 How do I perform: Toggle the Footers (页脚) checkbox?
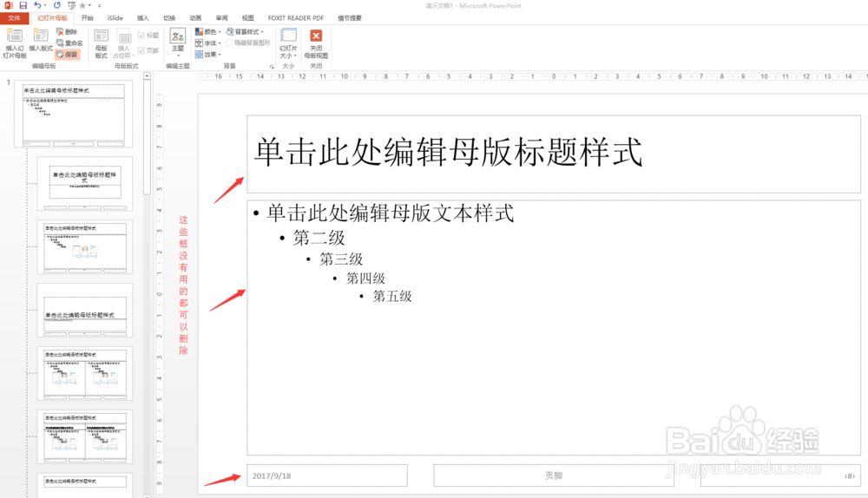[x=148, y=50]
